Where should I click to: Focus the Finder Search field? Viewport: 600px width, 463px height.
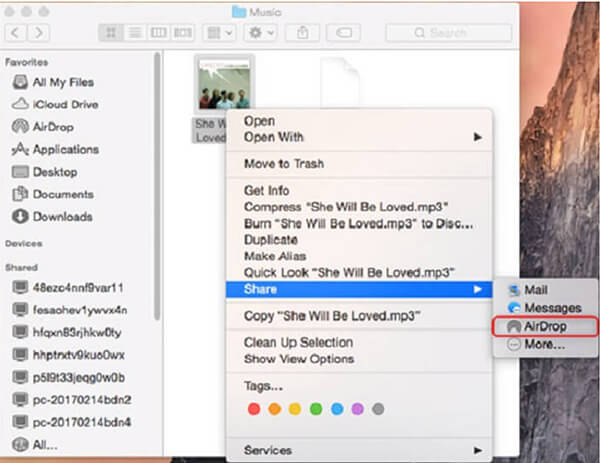click(x=448, y=33)
